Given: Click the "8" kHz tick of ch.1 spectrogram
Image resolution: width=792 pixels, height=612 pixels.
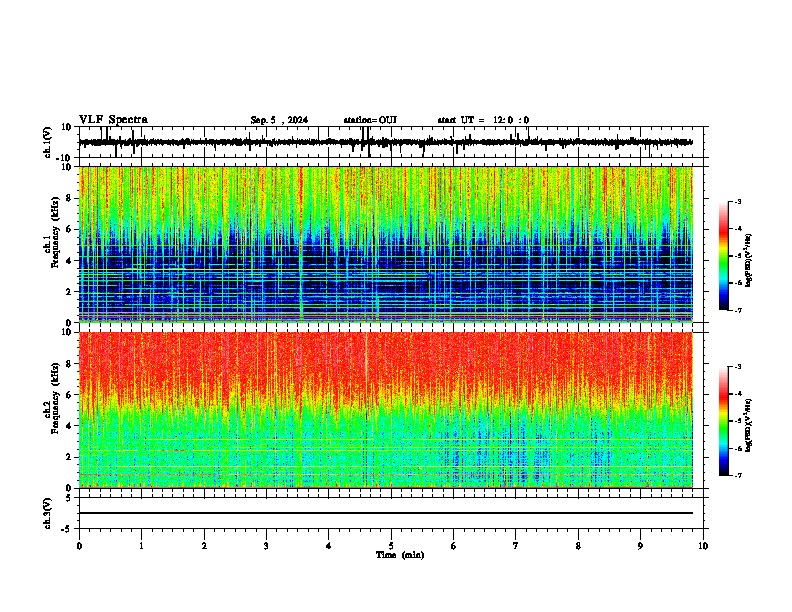Looking at the screenshot, I should [69, 198].
